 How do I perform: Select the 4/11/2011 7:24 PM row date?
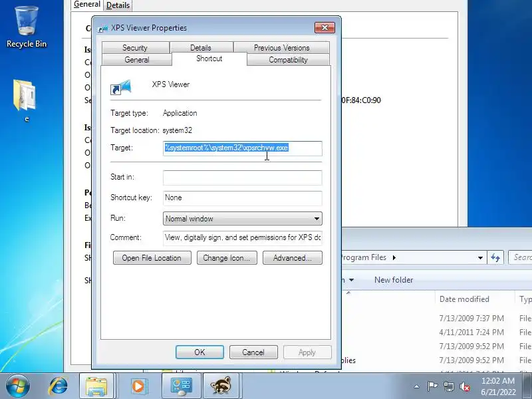click(x=471, y=332)
